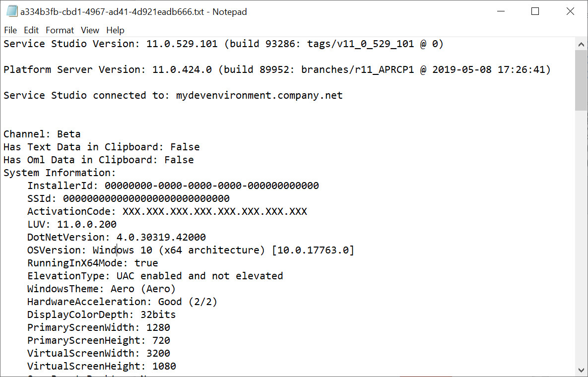Open the File menu

(10, 30)
